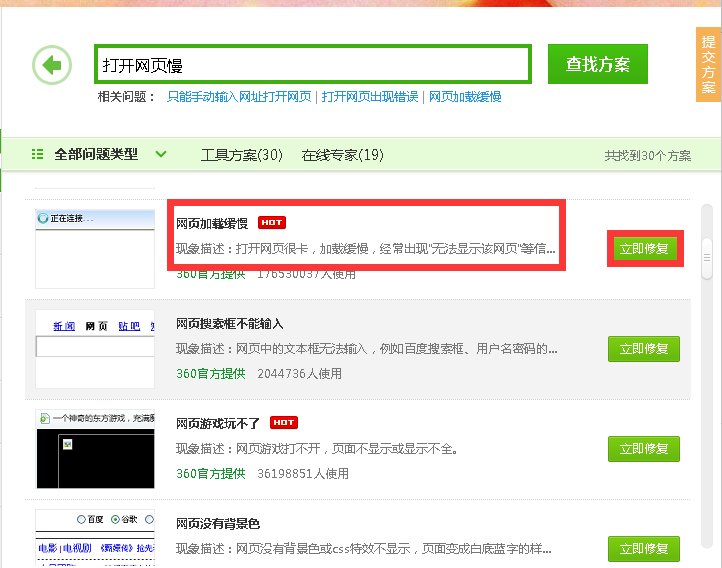Click the HOT badge on 网页游戏玩不了
This screenshot has height=568, width=722.
[x=284, y=423]
